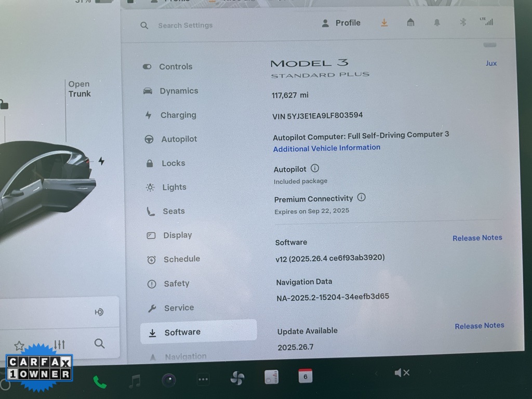
Task: Launch the dashcam camera app
Action: click(169, 380)
